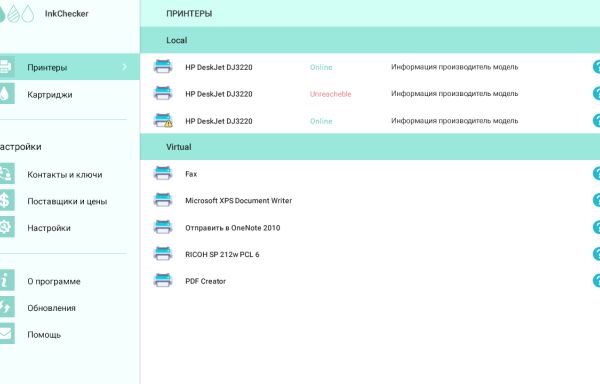Open help icon for Unreacheble HP DeskJet row
The image size is (600, 384).
596,93
